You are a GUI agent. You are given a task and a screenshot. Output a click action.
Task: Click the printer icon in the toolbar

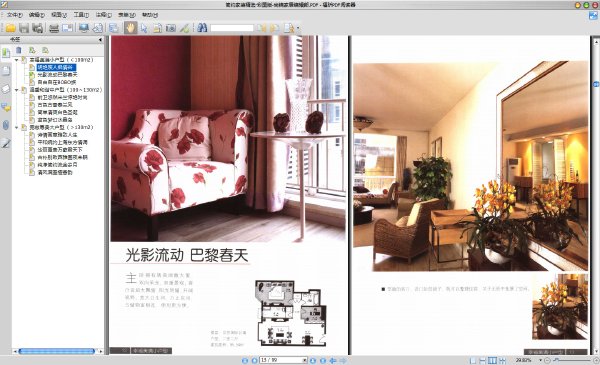pyautogui.click(x=54, y=28)
